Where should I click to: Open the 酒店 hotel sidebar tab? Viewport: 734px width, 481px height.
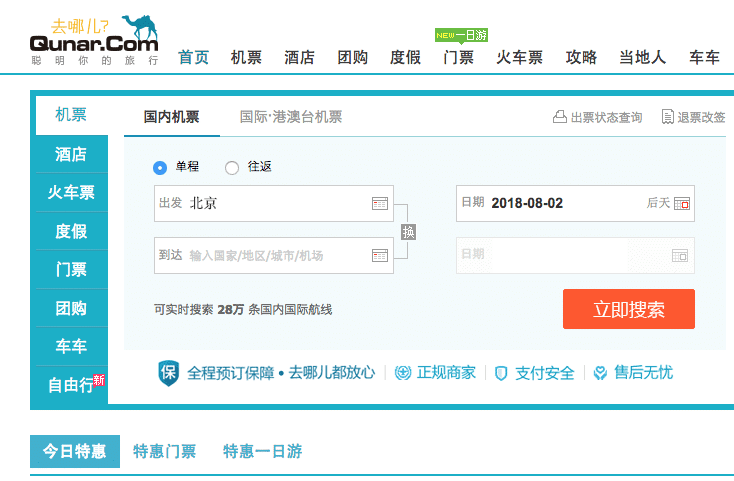click(71, 154)
